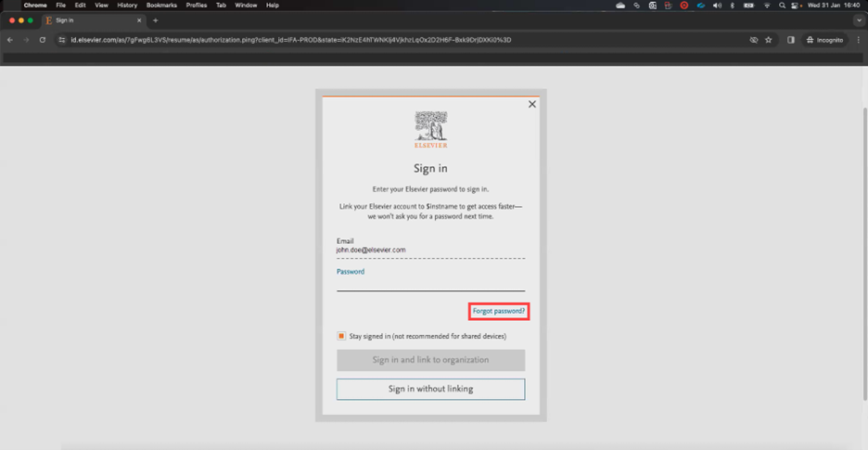Open Bluetooth menu bar icon
This screenshot has width=868, height=450.
732,5
